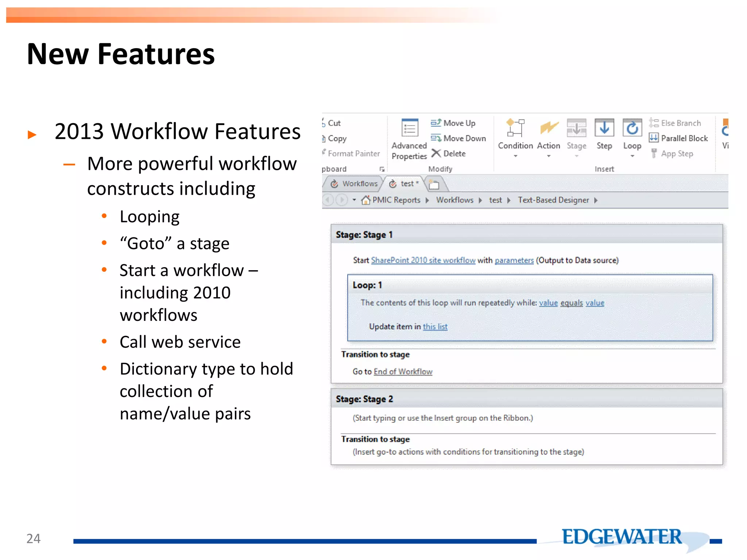This screenshot has width=747, height=560.
Task: Click End of Workflow link
Action: click(x=403, y=372)
